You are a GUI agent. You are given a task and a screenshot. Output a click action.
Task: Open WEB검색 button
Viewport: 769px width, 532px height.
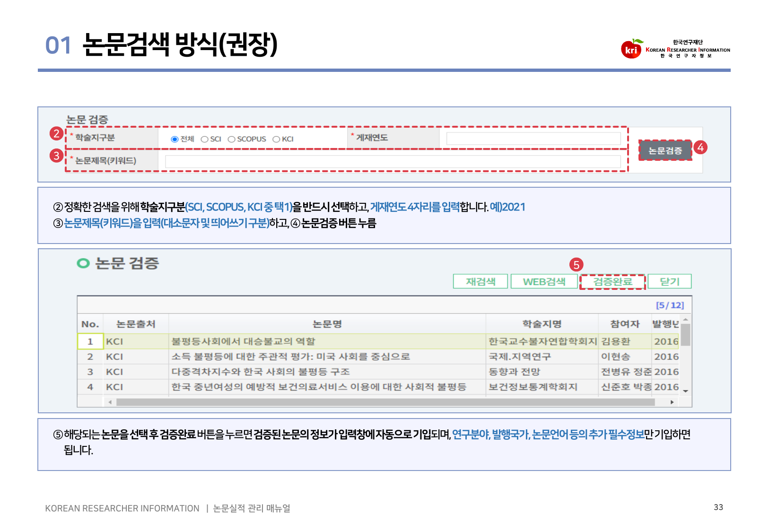coord(544,281)
